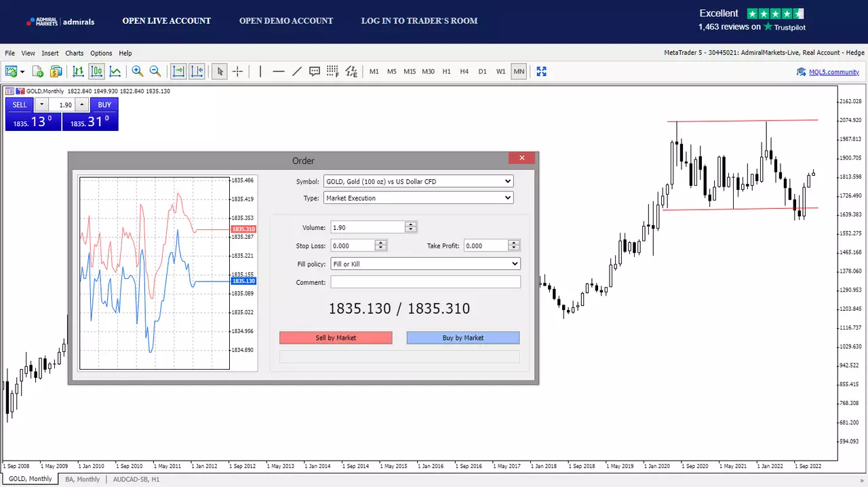Open the Options menu
The image size is (868, 487).
click(101, 53)
